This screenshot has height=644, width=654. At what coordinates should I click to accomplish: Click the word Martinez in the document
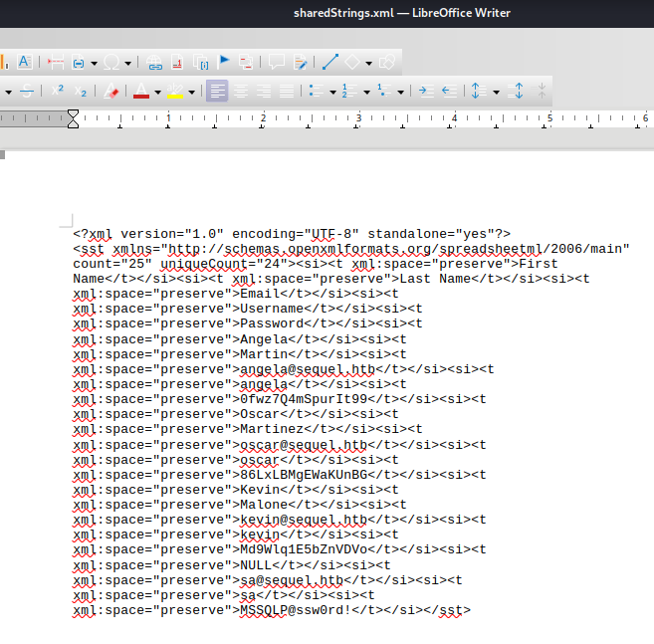click(x=272, y=429)
